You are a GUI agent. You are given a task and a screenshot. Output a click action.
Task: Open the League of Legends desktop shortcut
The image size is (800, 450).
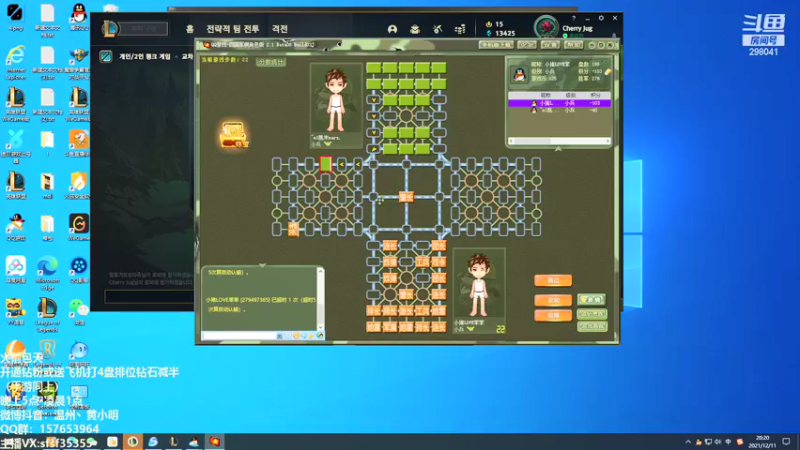pos(47,314)
